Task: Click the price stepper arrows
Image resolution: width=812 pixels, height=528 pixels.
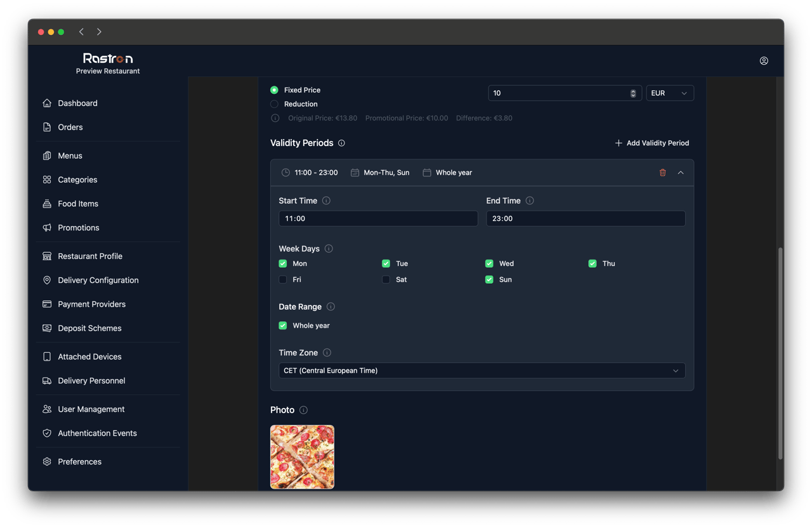Action: point(632,93)
